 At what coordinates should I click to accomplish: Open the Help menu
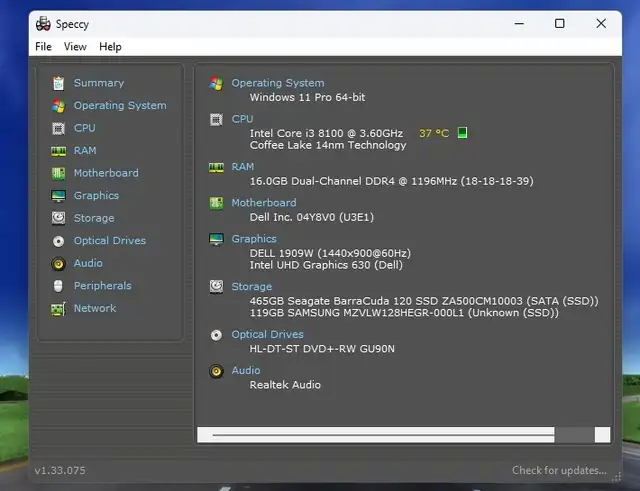(110, 47)
